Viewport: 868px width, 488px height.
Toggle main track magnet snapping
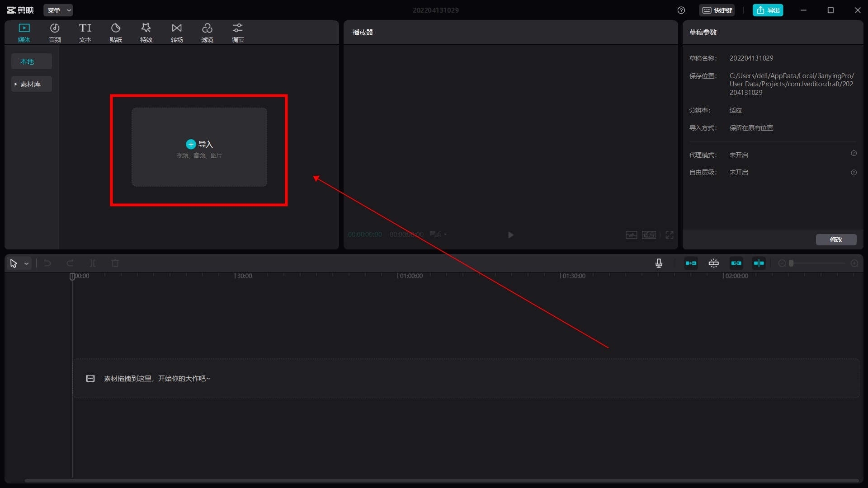click(691, 263)
